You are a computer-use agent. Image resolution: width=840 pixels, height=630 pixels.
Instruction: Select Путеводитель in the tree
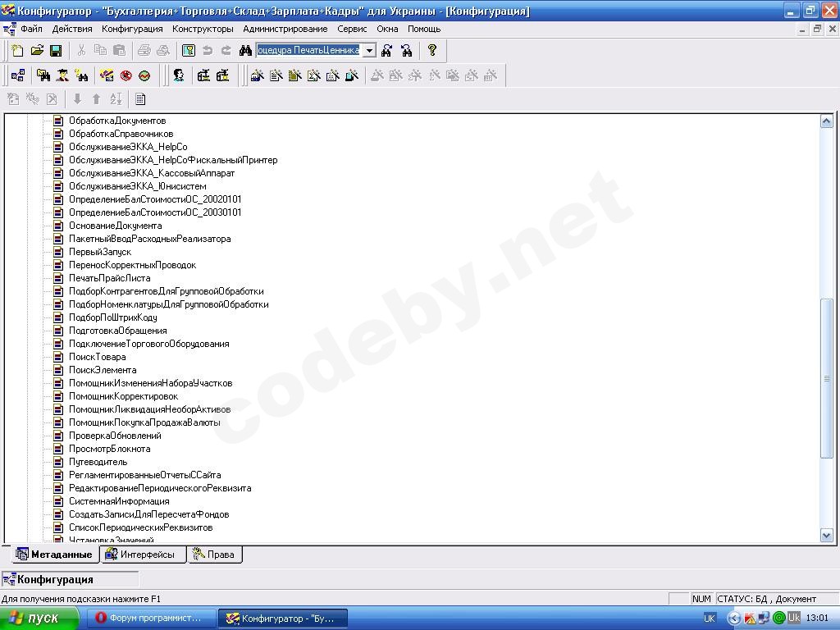pyautogui.click(x=98, y=462)
